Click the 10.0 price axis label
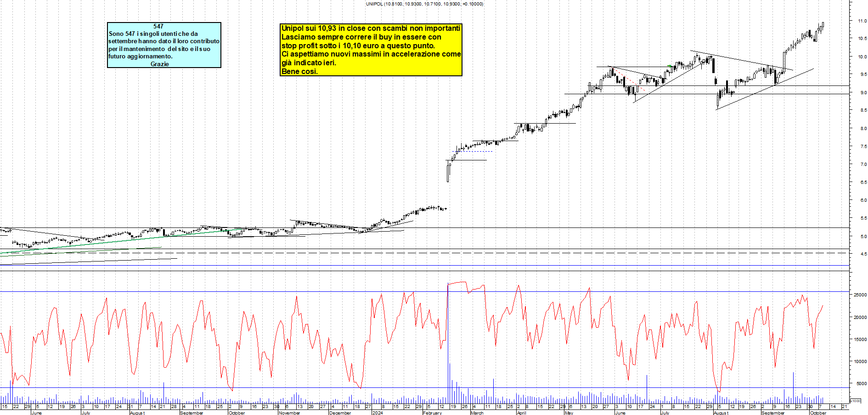868x415 pixels. pyautogui.click(x=862, y=57)
